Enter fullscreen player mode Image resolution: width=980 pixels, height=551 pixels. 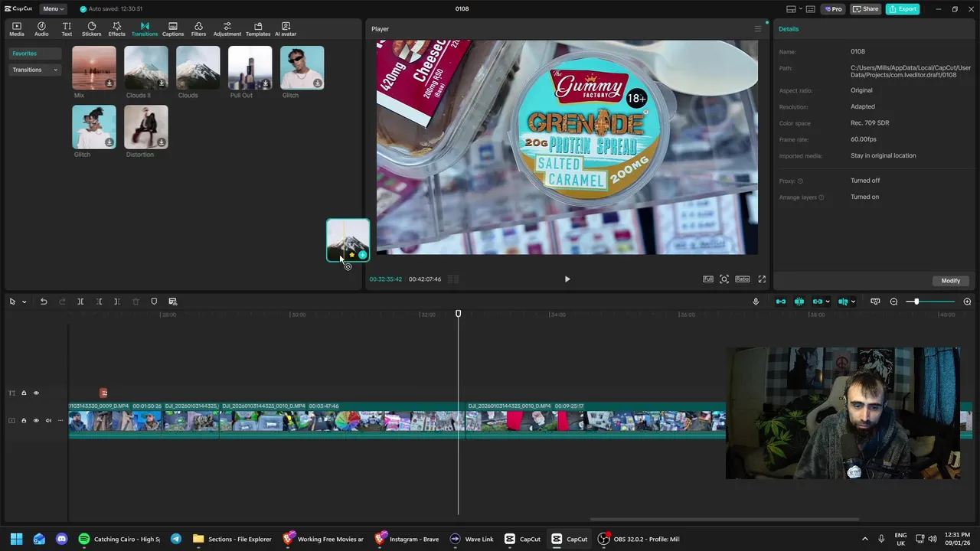point(762,279)
